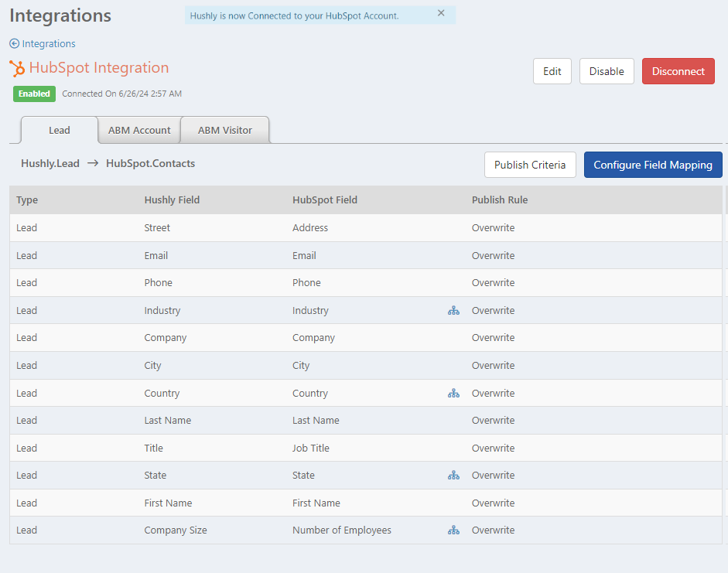Click Phone in the Hushly Field column
The height and width of the screenshot is (573, 728).
[x=159, y=282]
